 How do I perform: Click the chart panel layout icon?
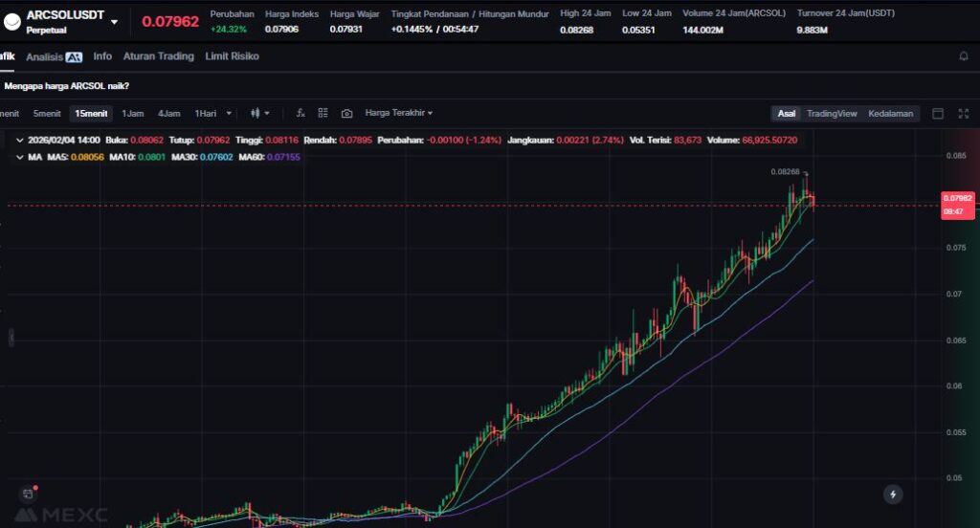pos(938,113)
